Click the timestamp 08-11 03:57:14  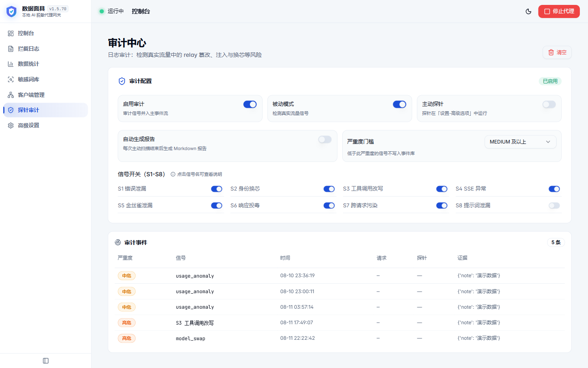point(297,307)
